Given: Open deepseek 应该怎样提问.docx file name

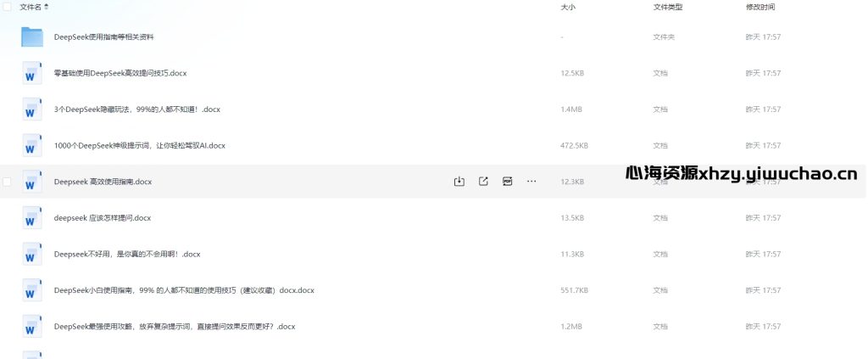Looking at the screenshot, I should [x=103, y=218].
